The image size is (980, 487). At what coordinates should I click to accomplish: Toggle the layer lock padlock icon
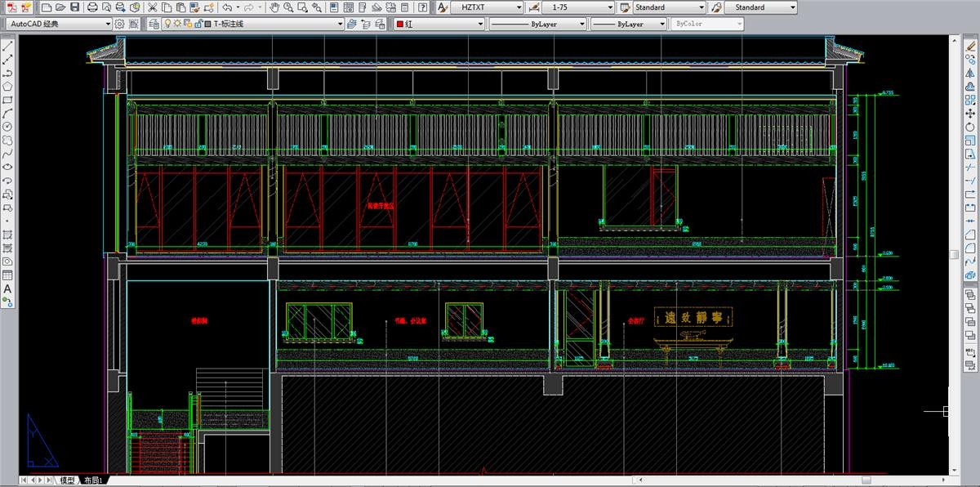tap(197, 25)
